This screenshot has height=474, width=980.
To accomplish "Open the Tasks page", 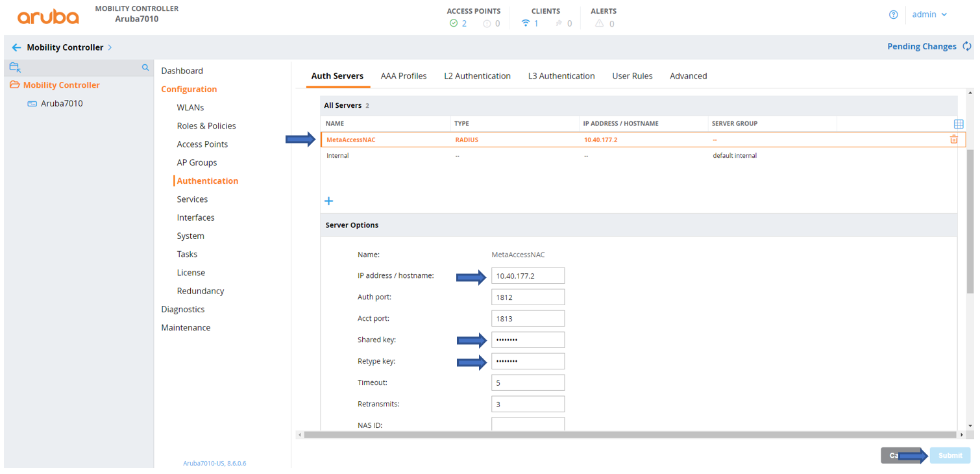I will pyautogui.click(x=187, y=255).
